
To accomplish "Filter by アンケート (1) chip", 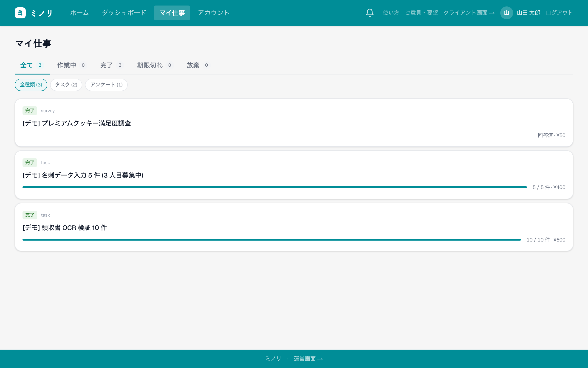I will [x=106, y=85].
